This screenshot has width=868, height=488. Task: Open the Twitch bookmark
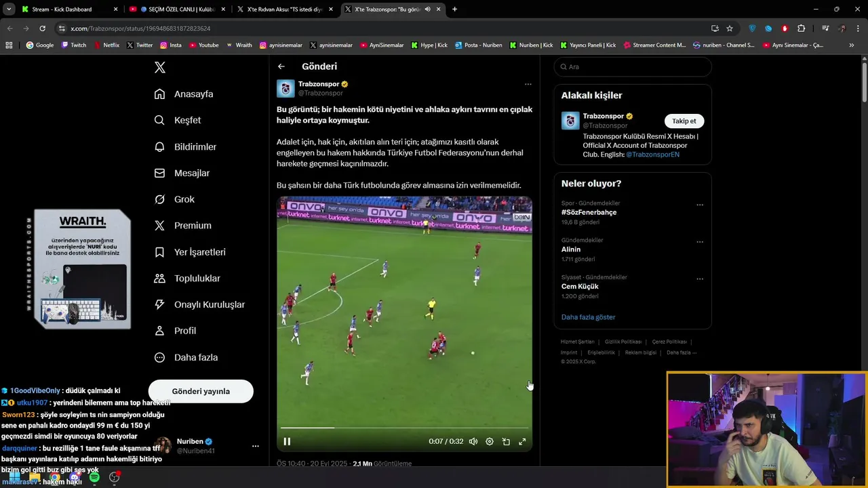click(74, 45)
